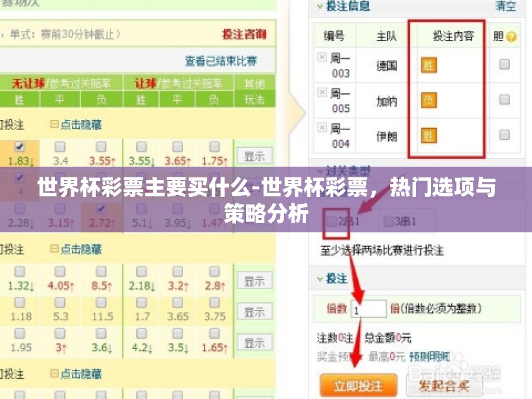This screenshot has height=399, width=532.
Task: Click the team name 伊朗
Action: click(x=386, y=136)
